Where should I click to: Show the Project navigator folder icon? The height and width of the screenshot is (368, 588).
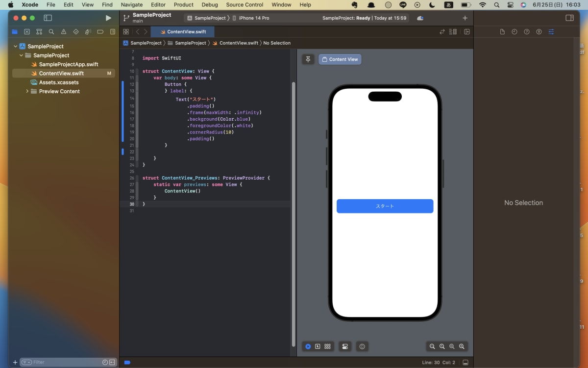15,31
